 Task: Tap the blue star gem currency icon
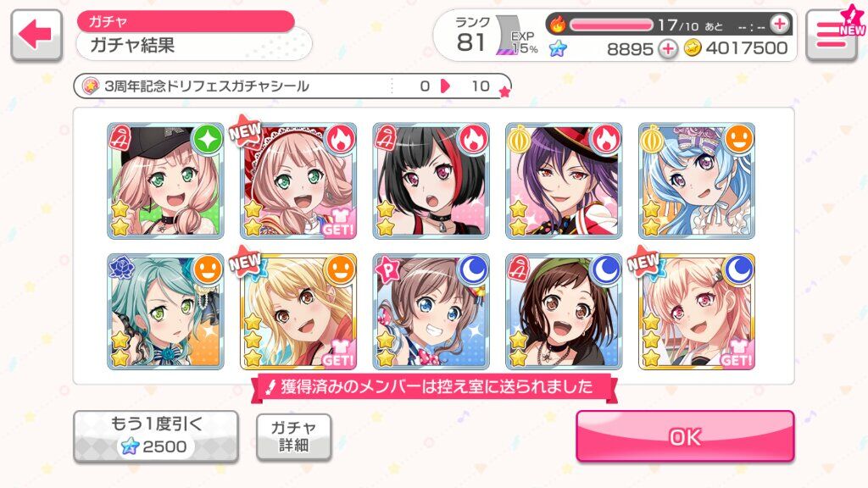[x=558, y=48]
